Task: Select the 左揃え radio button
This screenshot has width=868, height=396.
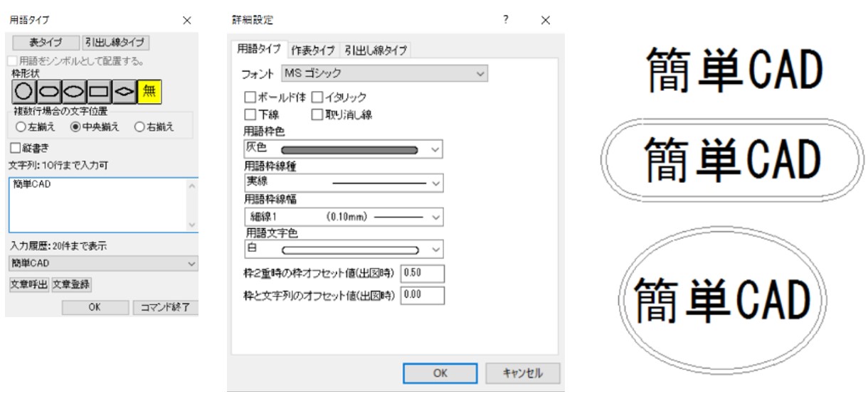Action: click(x=20, y=127)
